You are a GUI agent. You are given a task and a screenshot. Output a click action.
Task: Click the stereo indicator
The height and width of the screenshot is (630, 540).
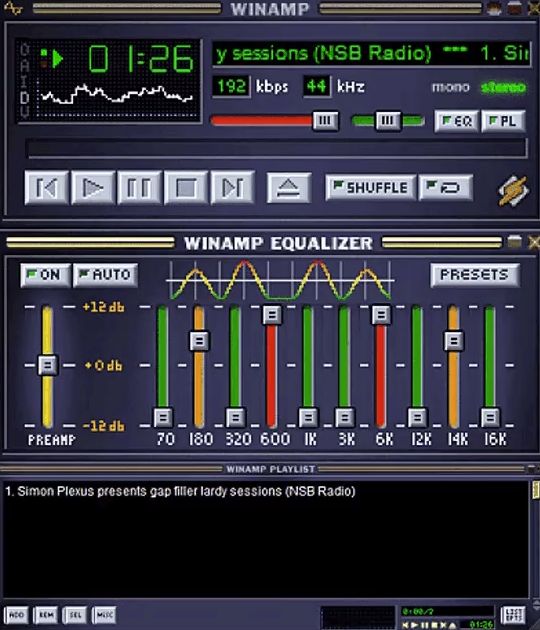point(503,87)
